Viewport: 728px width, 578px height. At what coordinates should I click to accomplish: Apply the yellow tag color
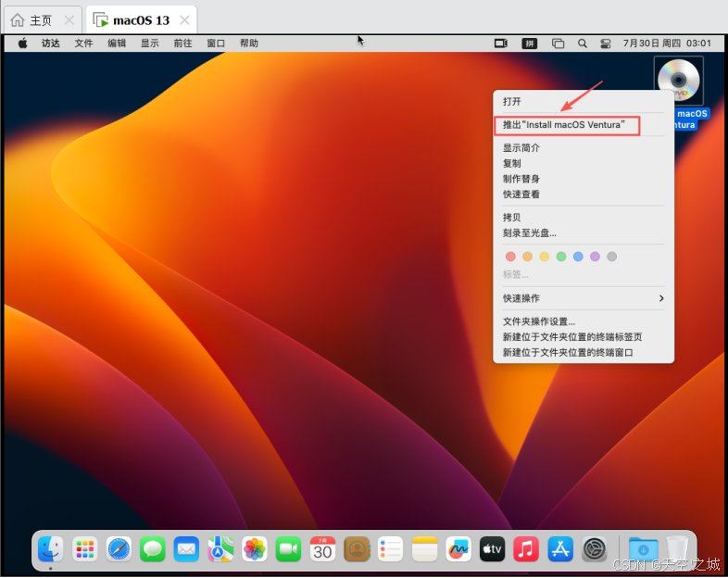(544, 257)
